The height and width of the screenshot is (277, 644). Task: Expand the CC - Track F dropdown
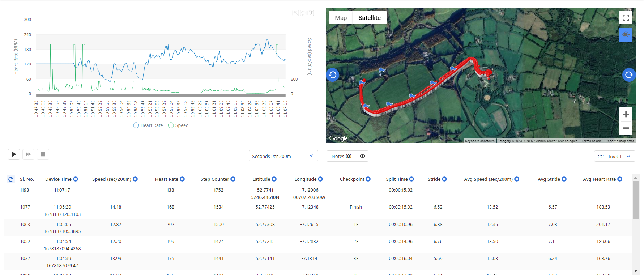(x=614, y=156)
